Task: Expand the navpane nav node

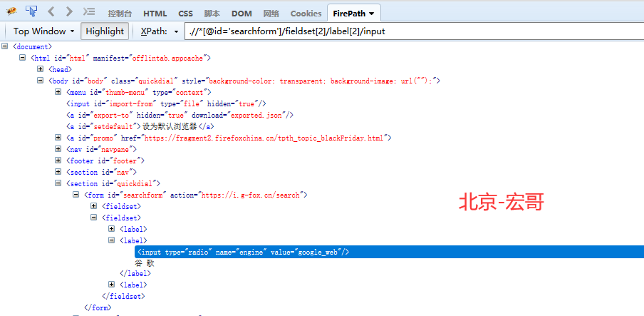Action: (58, 149)
